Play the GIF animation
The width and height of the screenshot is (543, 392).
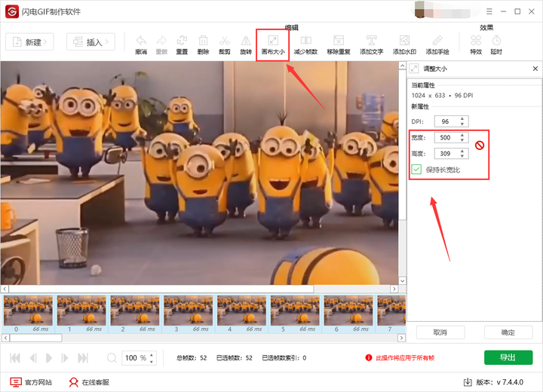tap(49, 358)
